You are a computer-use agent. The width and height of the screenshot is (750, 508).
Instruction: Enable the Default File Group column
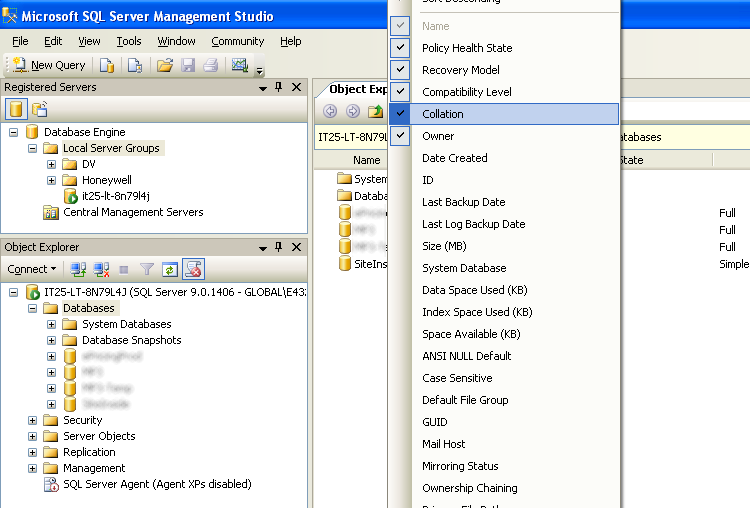click(504, 400)
